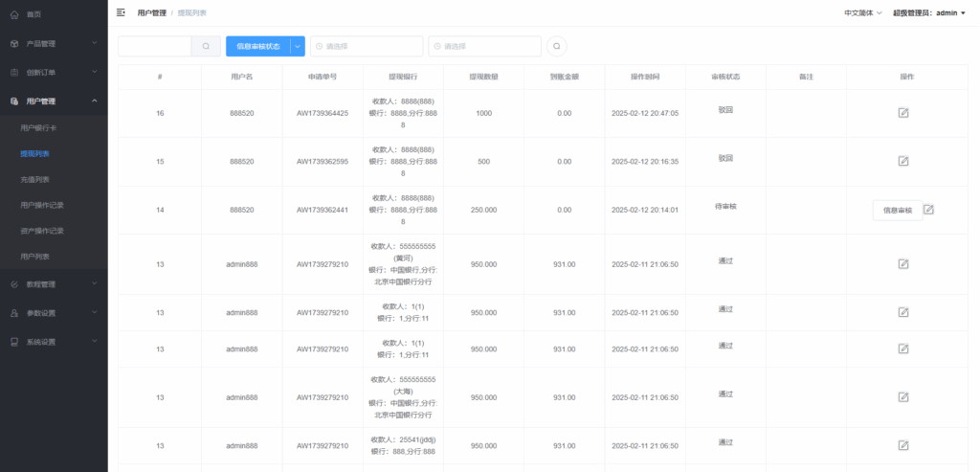
Task: Click order number AW1739362595
Action: [323, 161]
